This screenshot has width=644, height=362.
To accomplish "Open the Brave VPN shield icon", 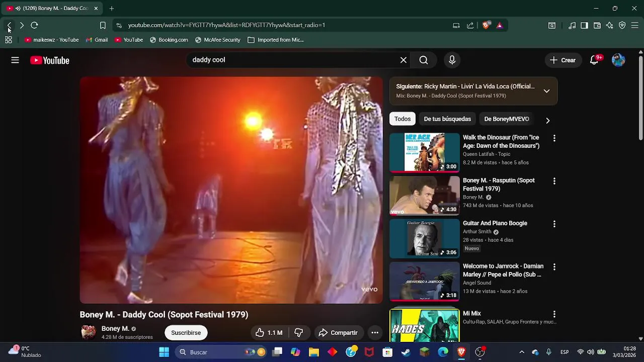I will (x=622, y=25).
